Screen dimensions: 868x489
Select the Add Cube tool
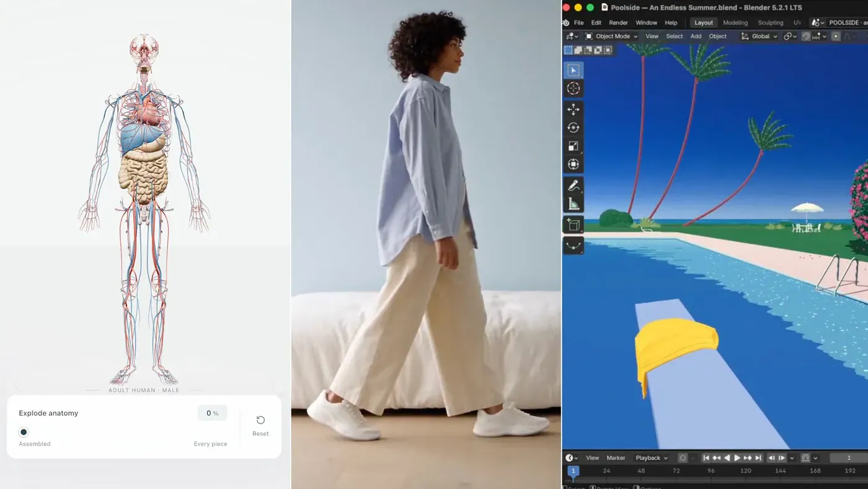tap(573, 225)
